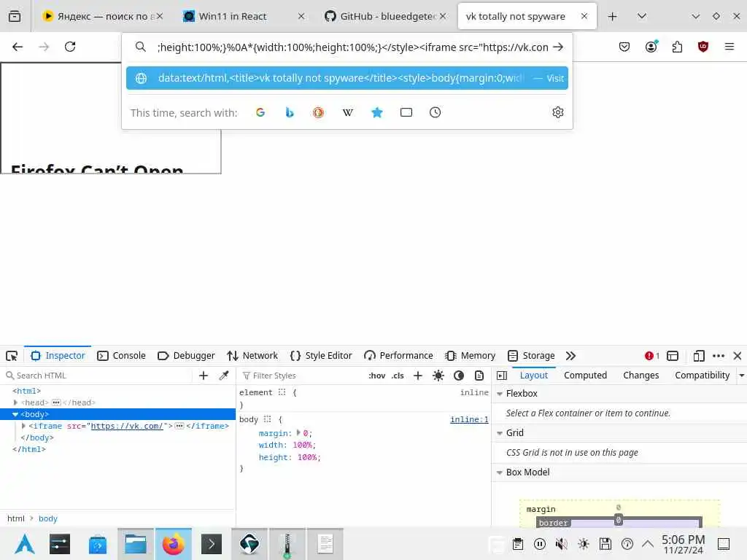The height and width of the screenshot is (560, 747).
Task: Expand the iframe element node
Action: [23, 426]
